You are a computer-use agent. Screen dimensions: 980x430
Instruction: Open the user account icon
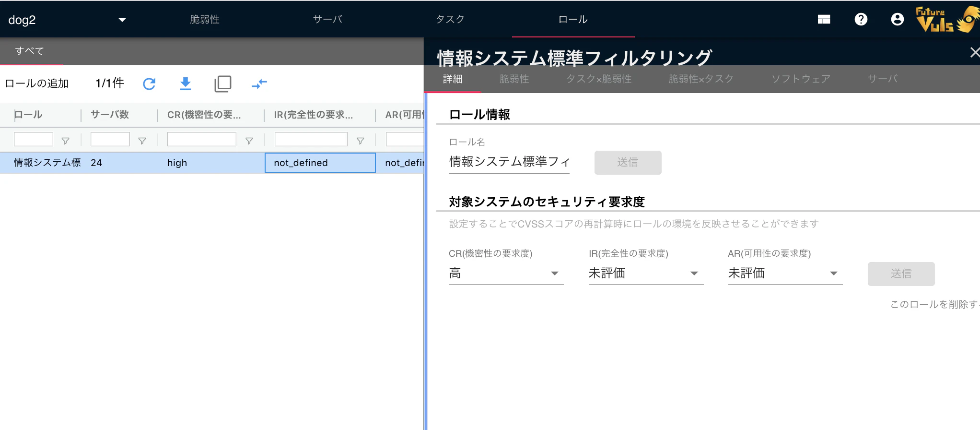898,19
